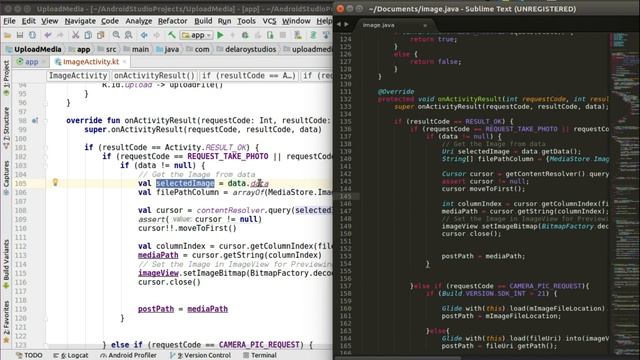
Task: Close the ImageActivity.kt tab
Action: pyautogui.click(x=124, y=62)
